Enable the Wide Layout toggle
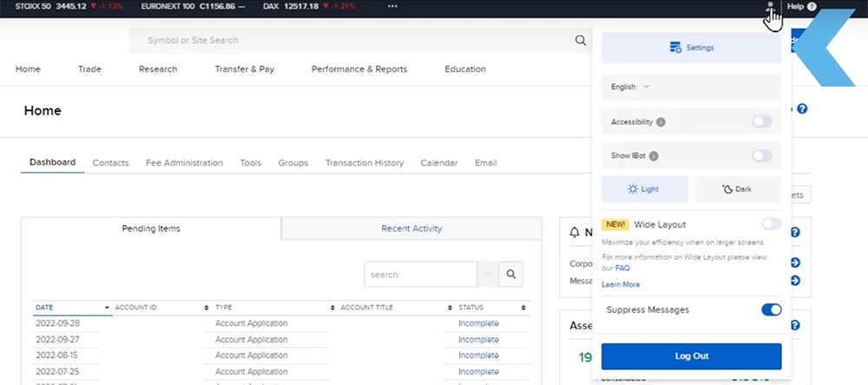This screenshot has width=868, height=385. [771, 224]
